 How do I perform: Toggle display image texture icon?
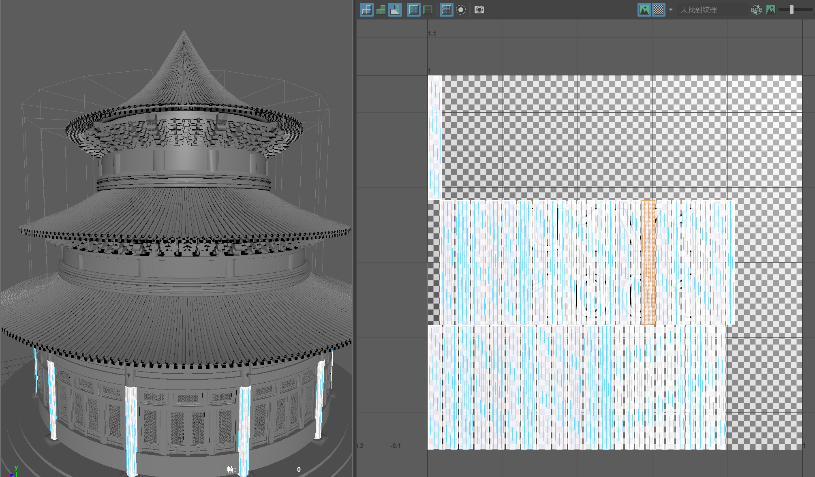point(644,9)
